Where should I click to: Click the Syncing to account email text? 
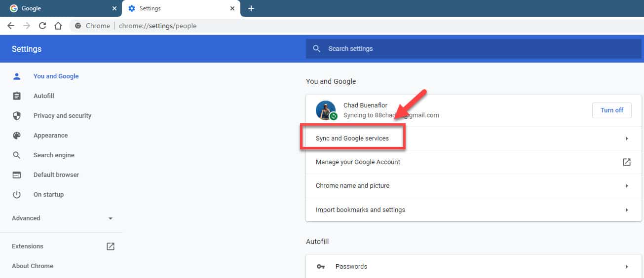coord(391,115)
